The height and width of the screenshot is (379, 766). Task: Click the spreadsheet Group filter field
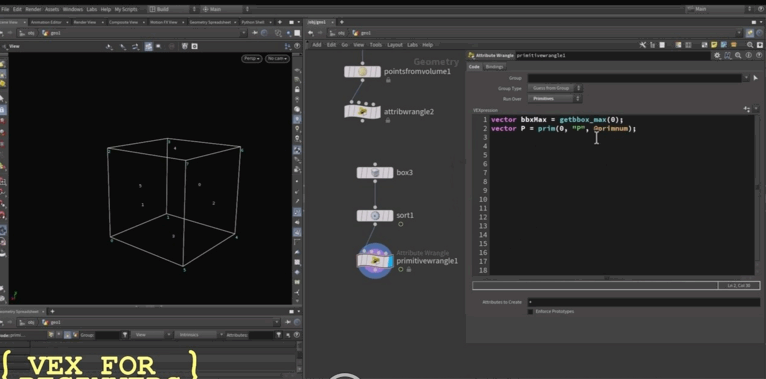coord(107,335)
